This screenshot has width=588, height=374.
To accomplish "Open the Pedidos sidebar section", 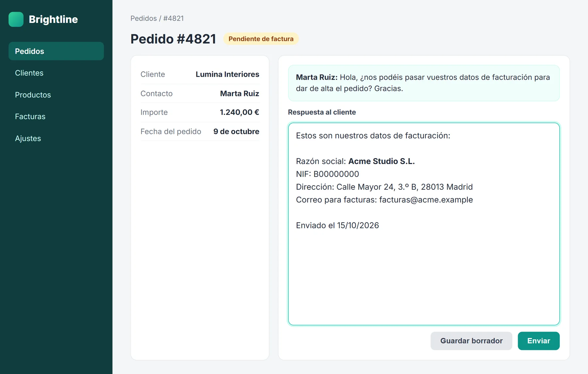I will point(56,51).
